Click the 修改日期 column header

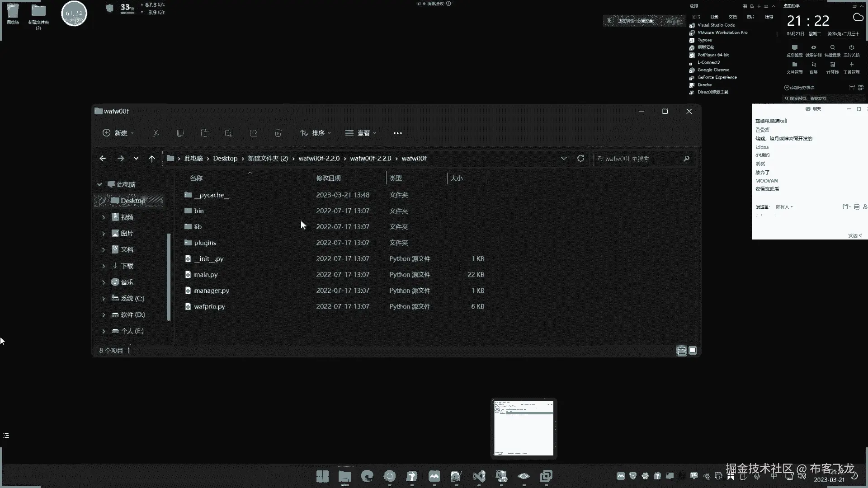(x=329, y=178)
